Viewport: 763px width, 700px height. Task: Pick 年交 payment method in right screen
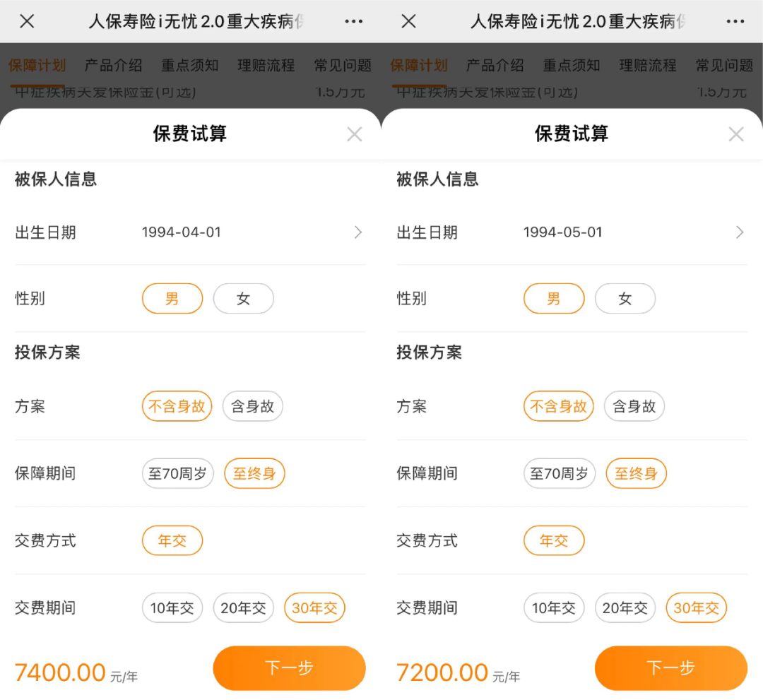pyautogui.click(x=554, y=540)
